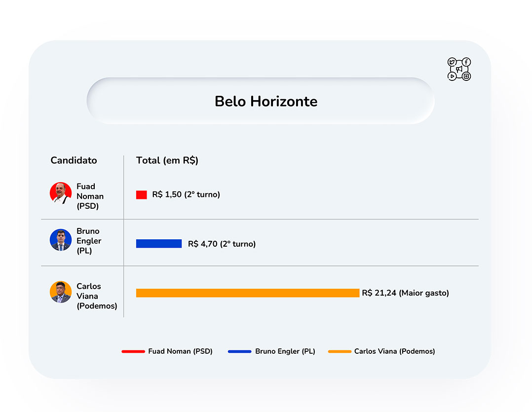Select Carlos Viana's round portrait
The width and height of the screenshot is (532, 412).
pos(61,292)
